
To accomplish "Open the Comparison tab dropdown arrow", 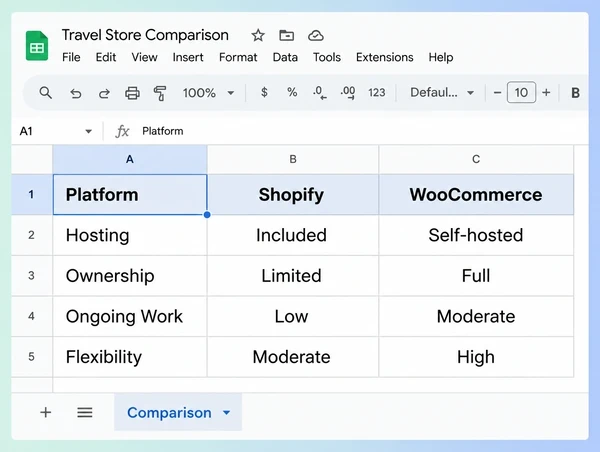I will (x=227, y=413).
